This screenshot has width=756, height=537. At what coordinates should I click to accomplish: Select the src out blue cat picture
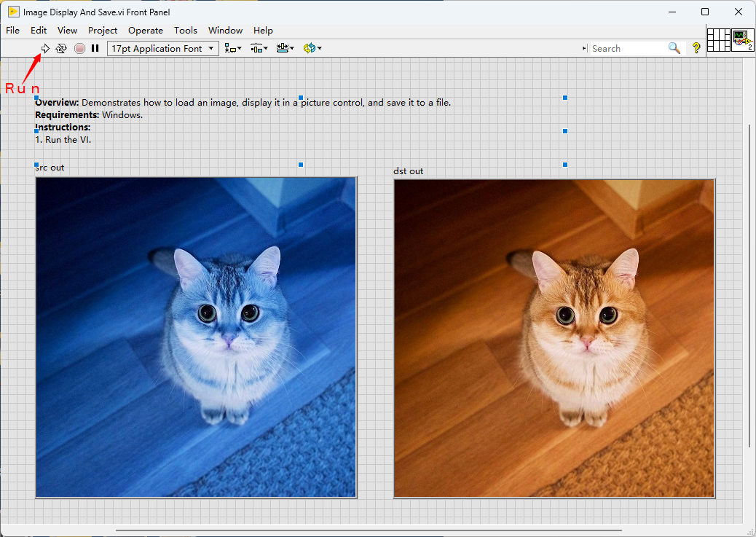point(196,337)
